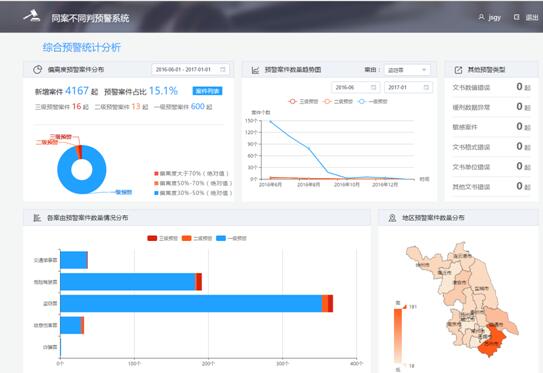Click the 文书格式错误 row
Image resolution: width=543 pixels, height=373 pixels.
pos(491,147)
